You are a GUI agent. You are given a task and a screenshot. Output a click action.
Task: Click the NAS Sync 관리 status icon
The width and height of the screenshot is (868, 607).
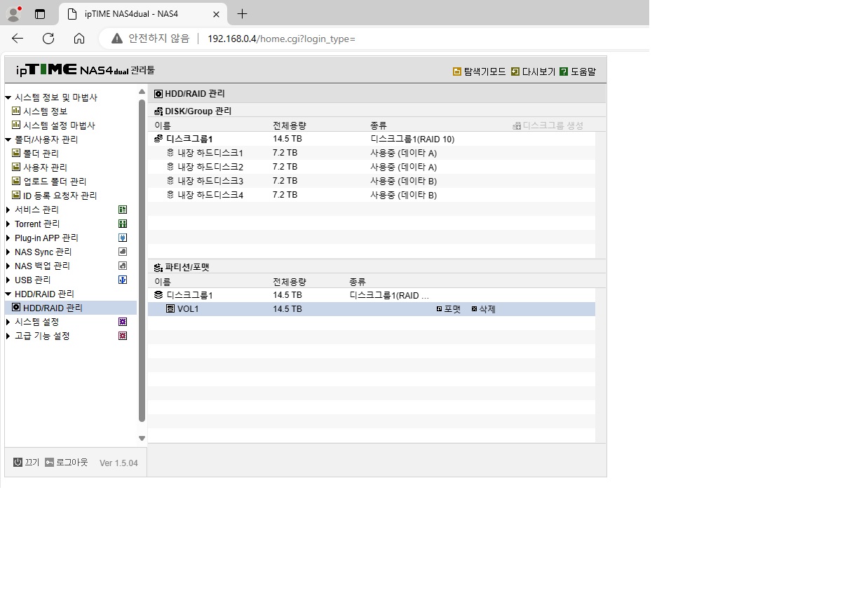coord(123,252)
